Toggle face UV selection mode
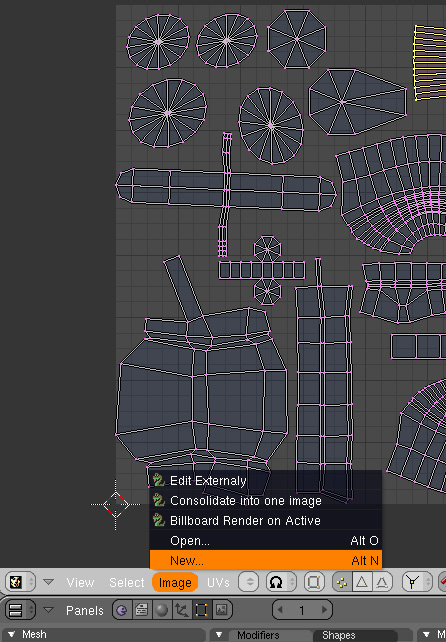 pyautogui.click(x=382, y=582)
